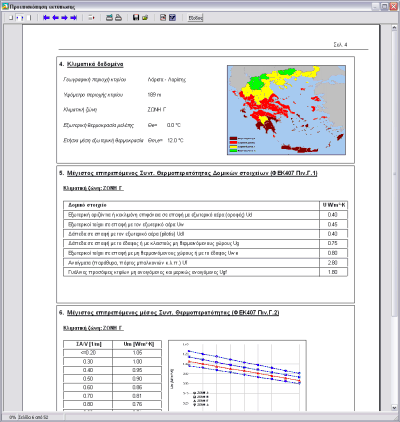Jump to last page arrow

(x=73, y=18)
